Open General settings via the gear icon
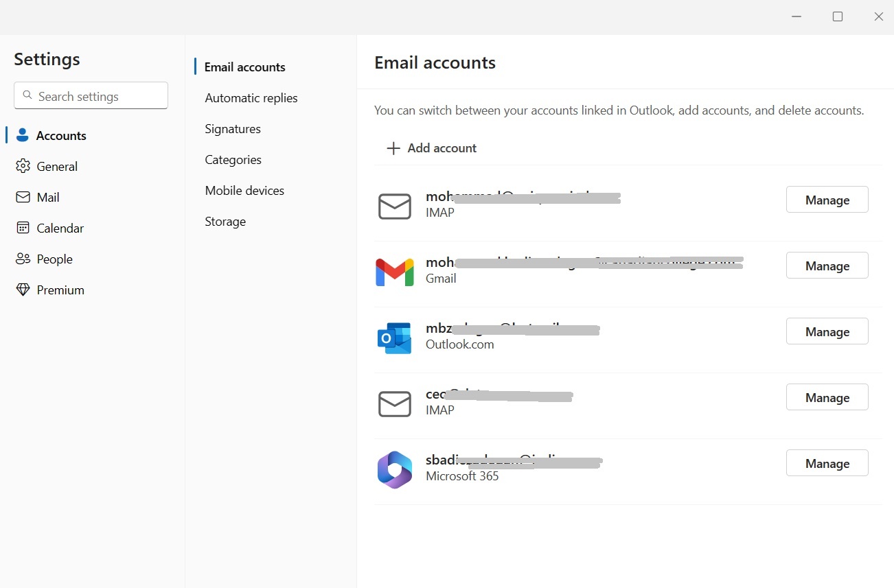This screenshot has height=588, width=894. click(23, 166)
